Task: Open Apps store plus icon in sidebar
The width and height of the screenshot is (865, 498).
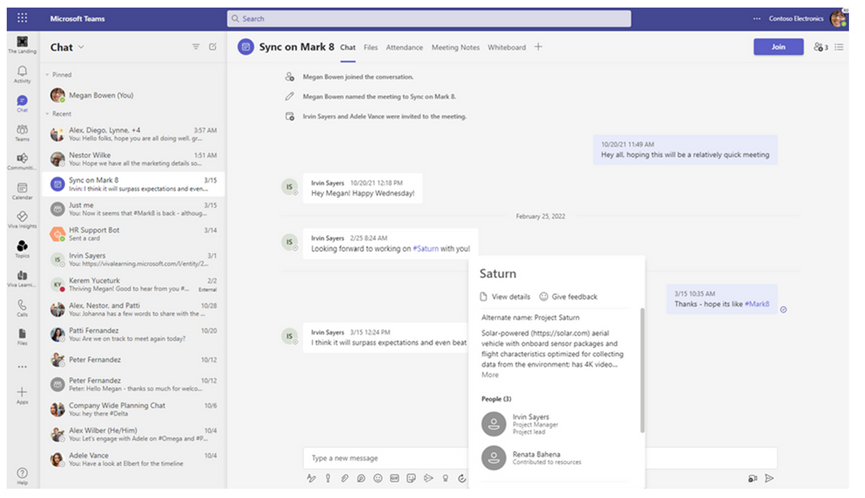Action: (22, 395)
